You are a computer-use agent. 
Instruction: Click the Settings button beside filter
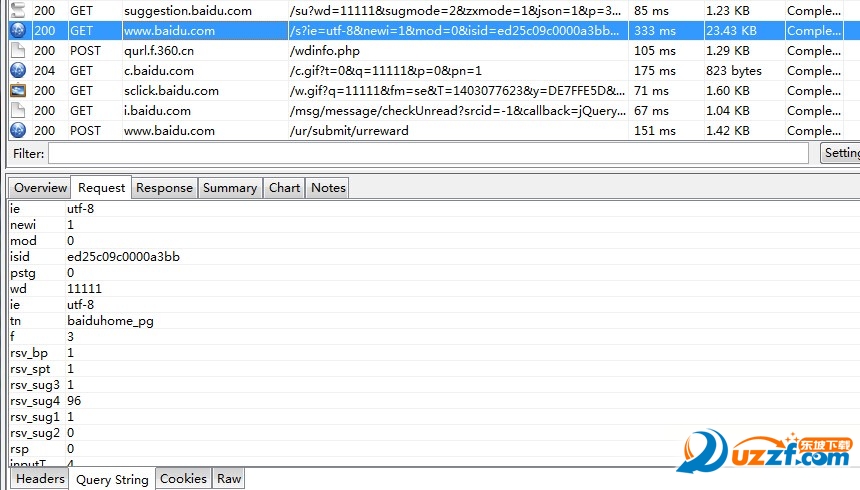(840, 153)
